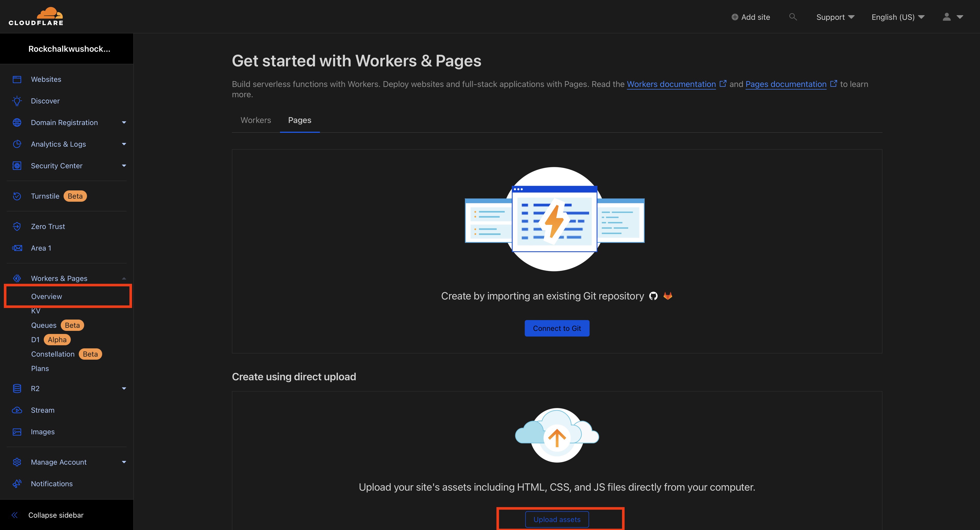The image size is (980, 530).
Task: Select the Pages tab
Action: point(300,119)
